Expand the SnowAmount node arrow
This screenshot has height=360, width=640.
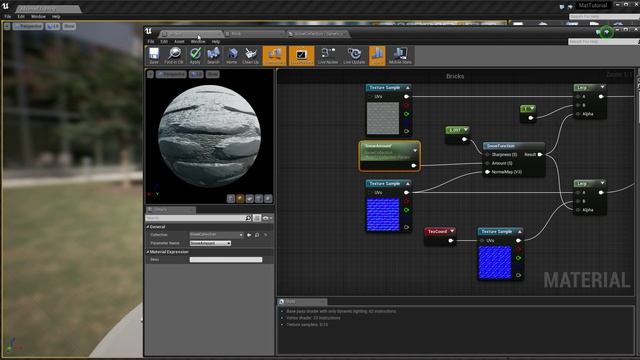click(x=415, y=151)
